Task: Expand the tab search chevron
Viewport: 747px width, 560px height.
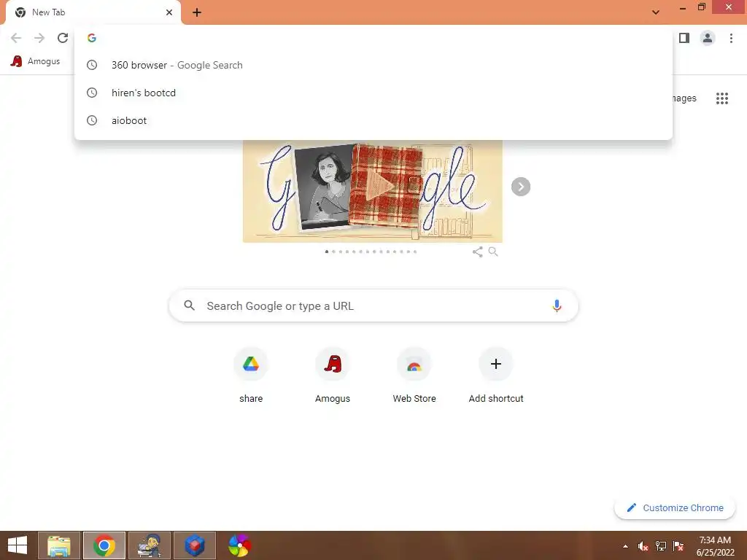Action: (x=656, y=12)
